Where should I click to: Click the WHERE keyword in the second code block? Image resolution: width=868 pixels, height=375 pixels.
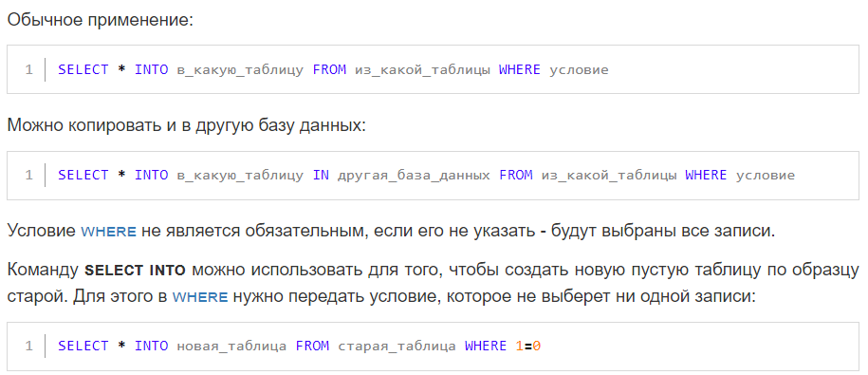(x=706, y=175)
